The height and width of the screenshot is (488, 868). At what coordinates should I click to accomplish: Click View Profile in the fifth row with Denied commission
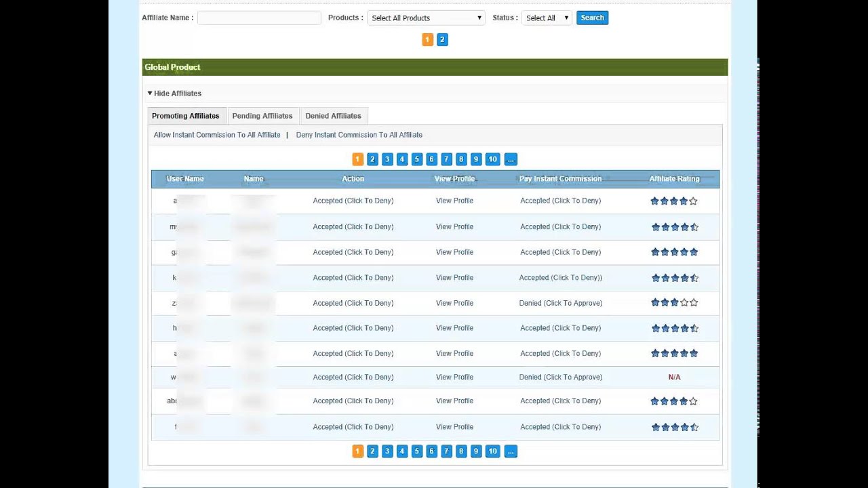pyautogui.click(x=454, y=303)
